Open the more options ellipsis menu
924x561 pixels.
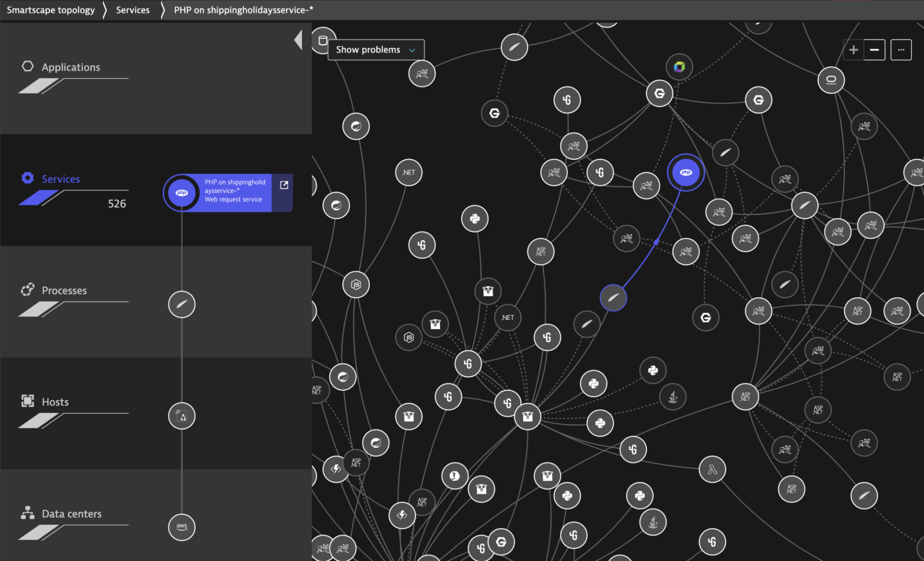901,50
